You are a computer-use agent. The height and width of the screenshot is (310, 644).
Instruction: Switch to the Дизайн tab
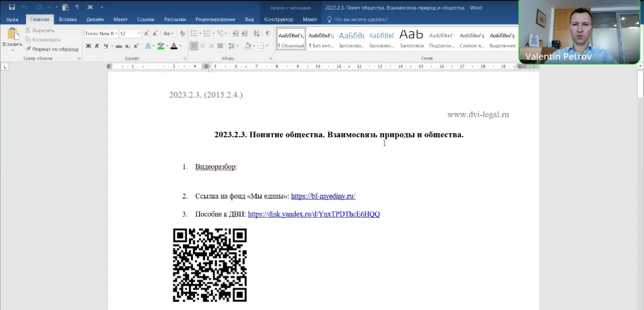tap(95, 20)
